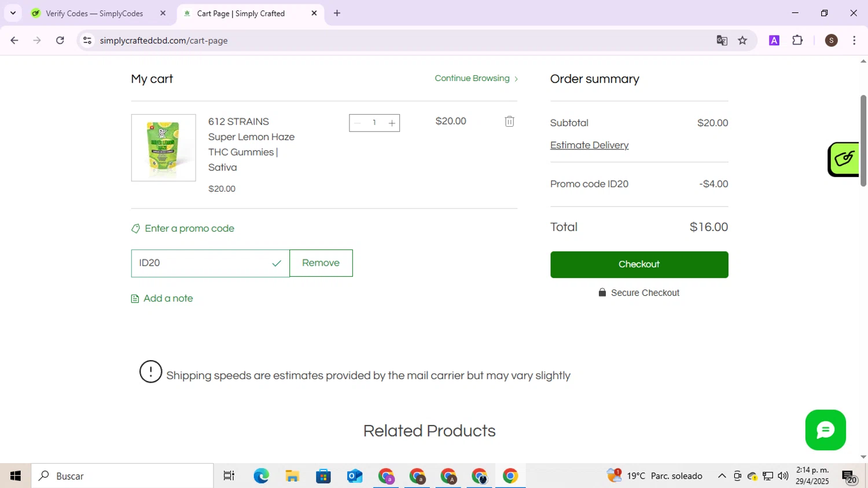Open Outlook from the taskbar
This screenshot has width=868, height=488.
pos(355,476)
